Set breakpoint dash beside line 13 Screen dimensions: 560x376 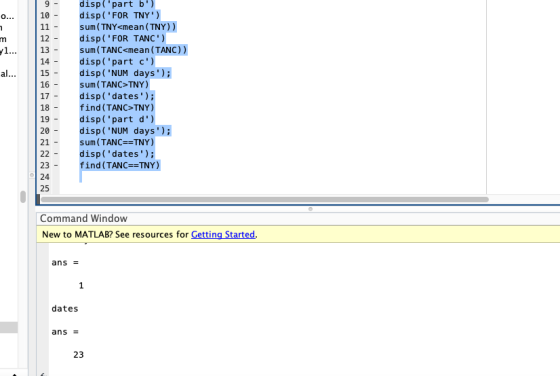(56, 50)
